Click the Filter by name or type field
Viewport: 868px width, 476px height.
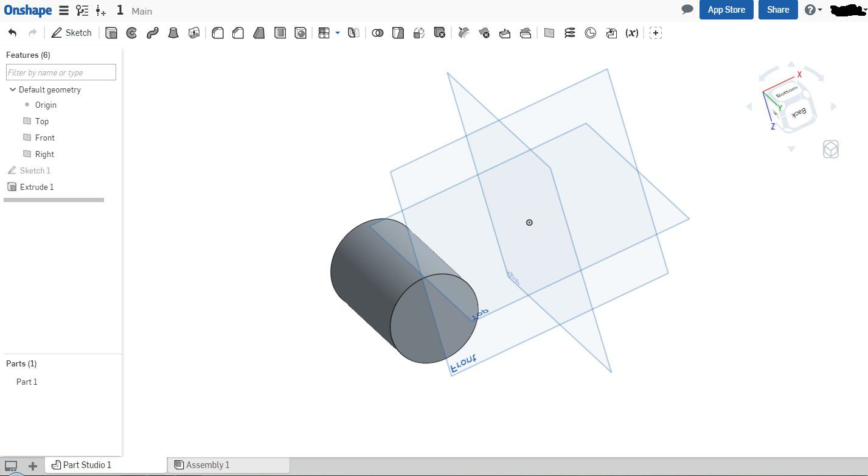pyautogui.click(x=61, y=72)
